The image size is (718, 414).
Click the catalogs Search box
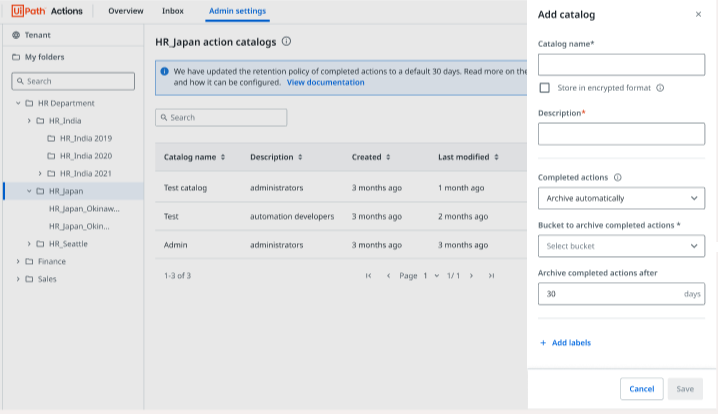click(221, 118)
